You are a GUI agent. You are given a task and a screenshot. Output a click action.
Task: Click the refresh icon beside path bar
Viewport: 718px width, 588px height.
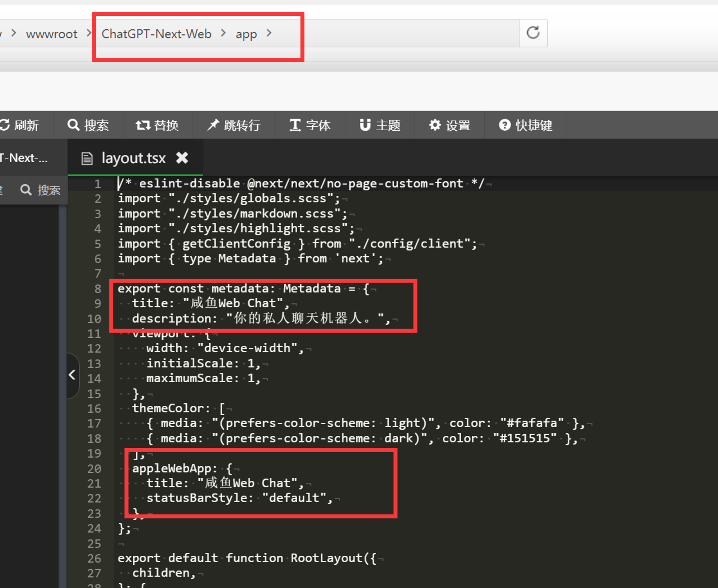tap(533, 33)
